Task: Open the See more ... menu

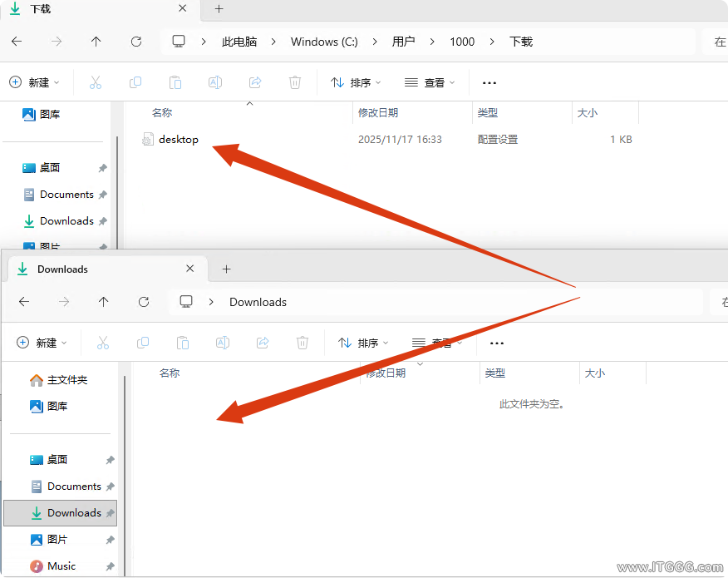Action: (489, 82)
